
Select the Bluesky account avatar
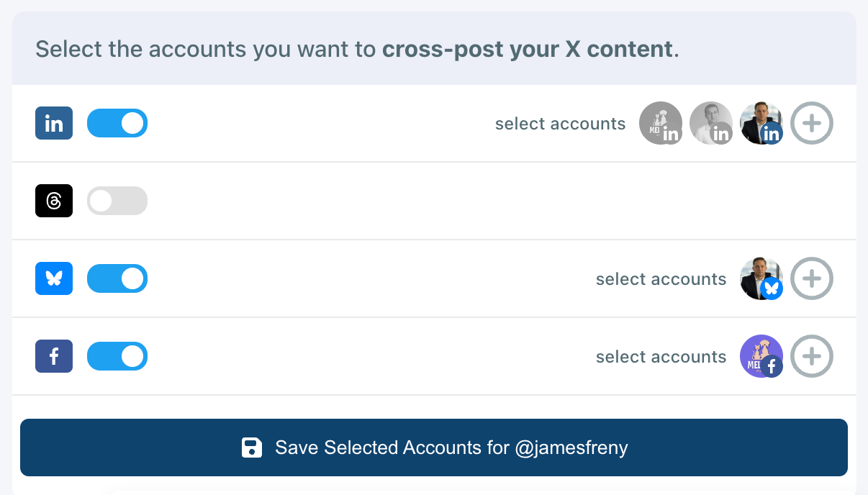pos(761,278)
